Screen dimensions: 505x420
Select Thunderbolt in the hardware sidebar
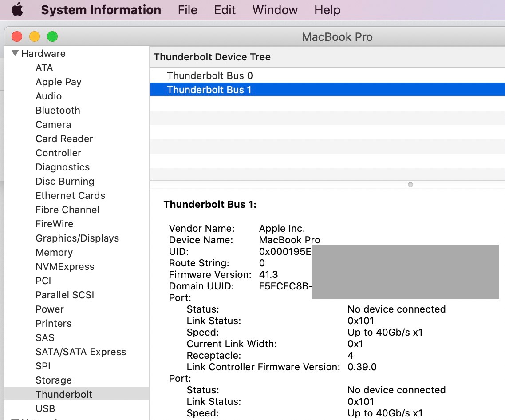(63, 394)
